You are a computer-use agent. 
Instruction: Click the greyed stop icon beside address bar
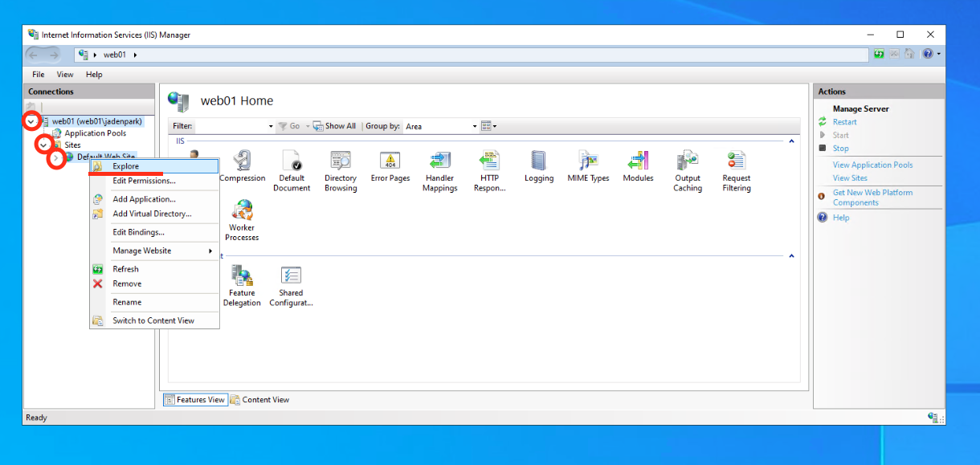point(894,54)
